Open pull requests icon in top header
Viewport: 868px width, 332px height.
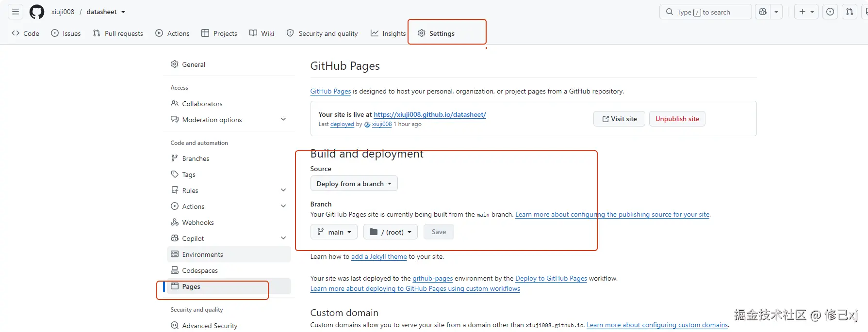click(x=850, y=12)
